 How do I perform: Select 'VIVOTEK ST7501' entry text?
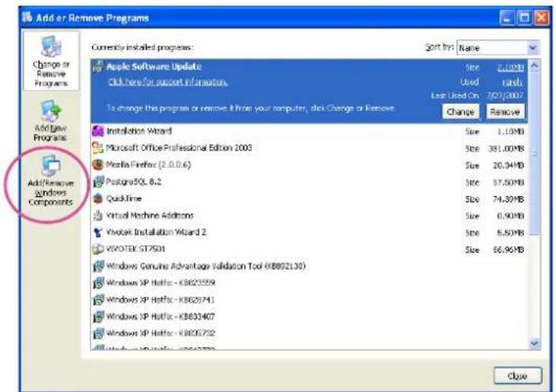click(135, 250)
